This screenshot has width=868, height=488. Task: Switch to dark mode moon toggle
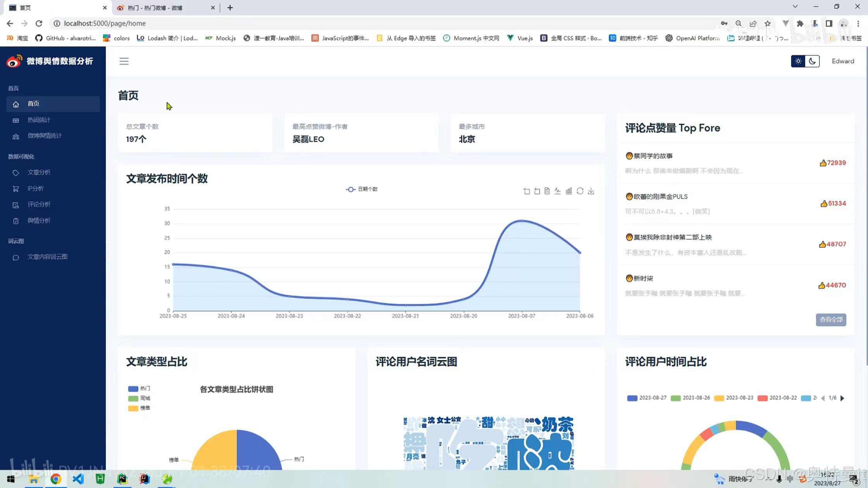[812, 61]
